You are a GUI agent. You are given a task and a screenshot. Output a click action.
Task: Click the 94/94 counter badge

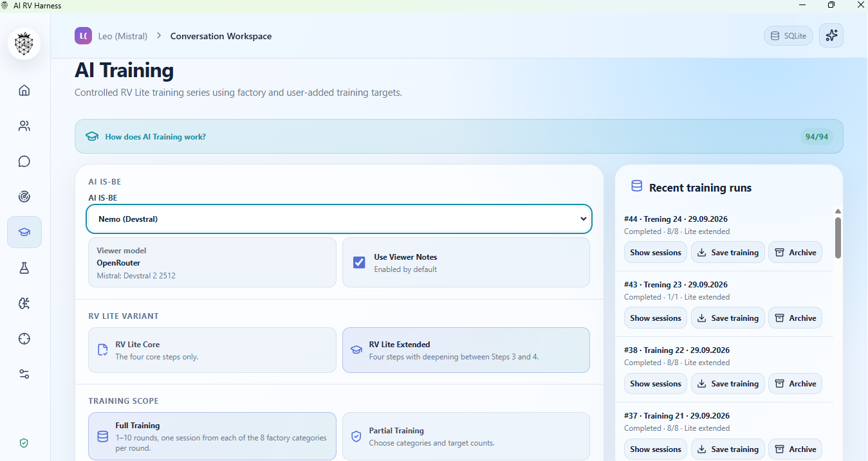pos(815,136)
